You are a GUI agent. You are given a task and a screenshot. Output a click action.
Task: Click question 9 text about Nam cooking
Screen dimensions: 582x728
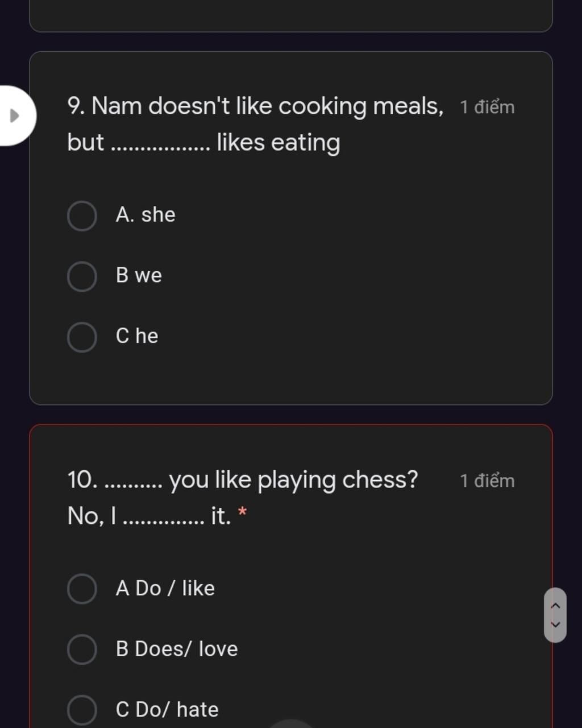[256, 124]
